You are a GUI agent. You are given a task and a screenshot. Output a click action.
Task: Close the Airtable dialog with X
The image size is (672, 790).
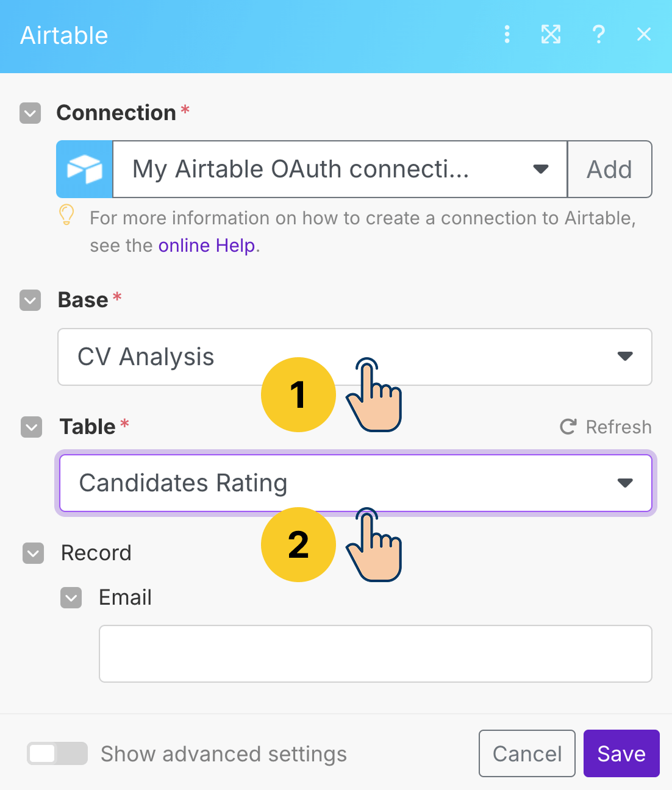point(643,35)
